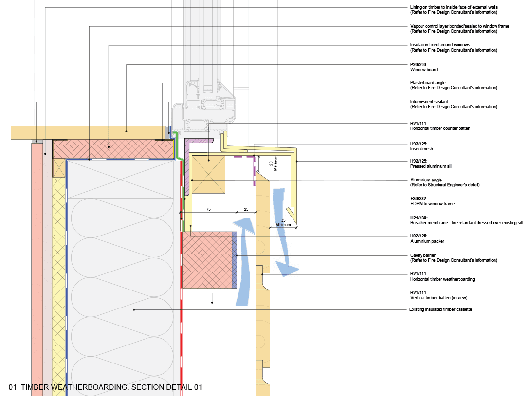Click the window board timber plank
532x399 pixels.
(88, 131)
